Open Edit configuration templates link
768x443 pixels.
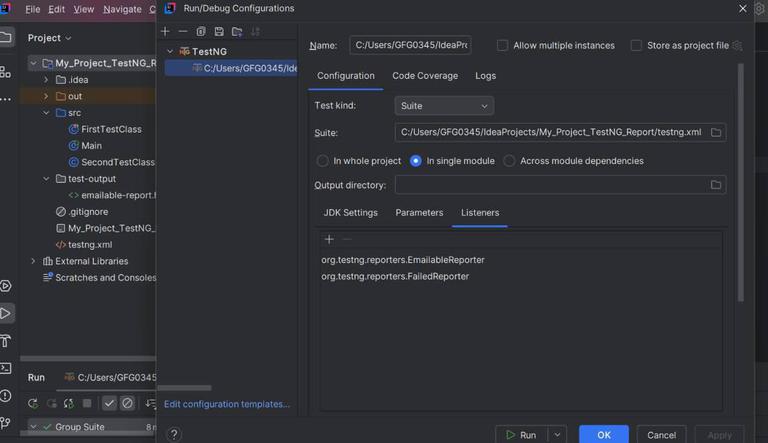(x=227, y=404)
